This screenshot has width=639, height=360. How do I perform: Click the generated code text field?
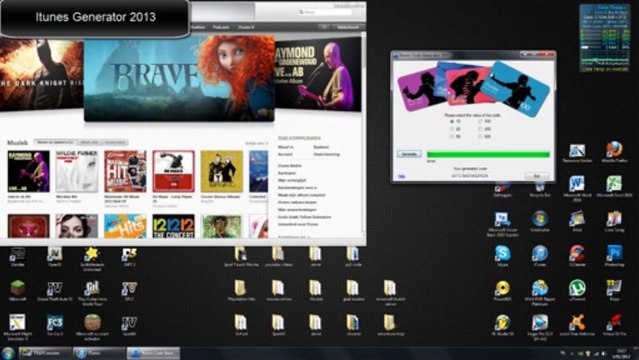tap(469, 176)
